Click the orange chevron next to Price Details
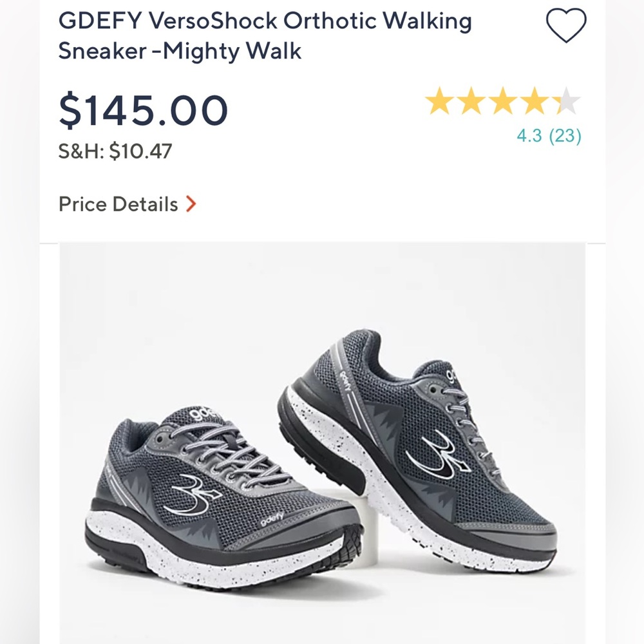The width and height of the screenshot is (644, 644). (189, 204)
